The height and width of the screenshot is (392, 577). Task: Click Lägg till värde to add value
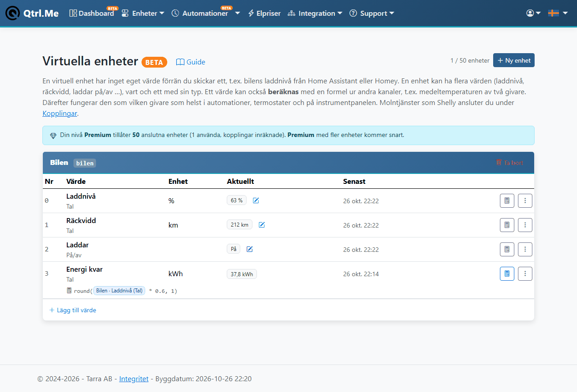point(73,310)
